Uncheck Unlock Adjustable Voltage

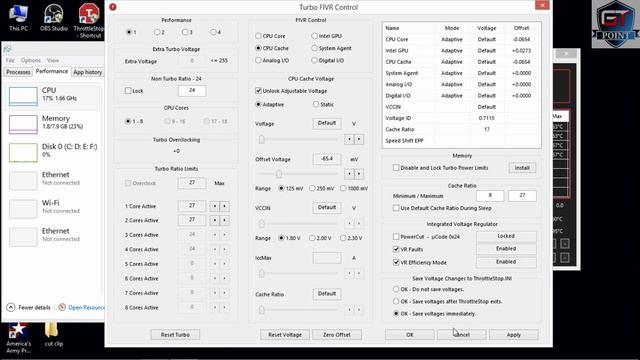click(258, 91)
